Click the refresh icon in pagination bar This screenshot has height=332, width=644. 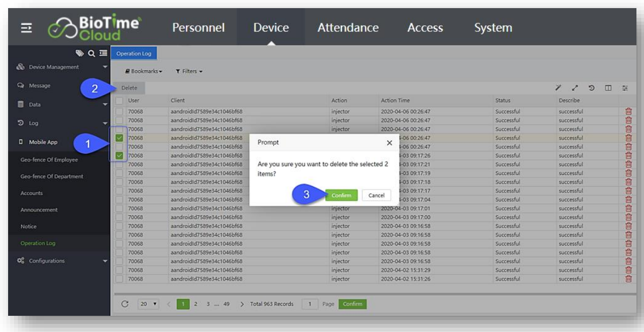[124, 304]
